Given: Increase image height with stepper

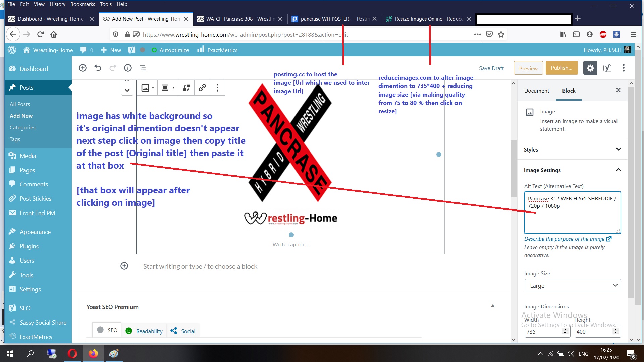Looking at the screenshot, I should pyautogui.click(x=616, y=330).
